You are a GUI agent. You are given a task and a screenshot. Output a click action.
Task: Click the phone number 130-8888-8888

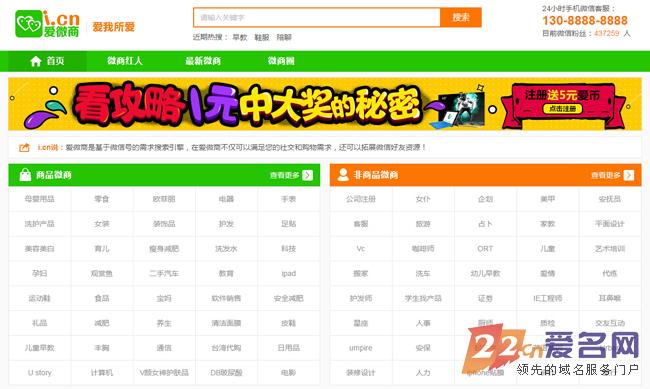pos(585,20)
